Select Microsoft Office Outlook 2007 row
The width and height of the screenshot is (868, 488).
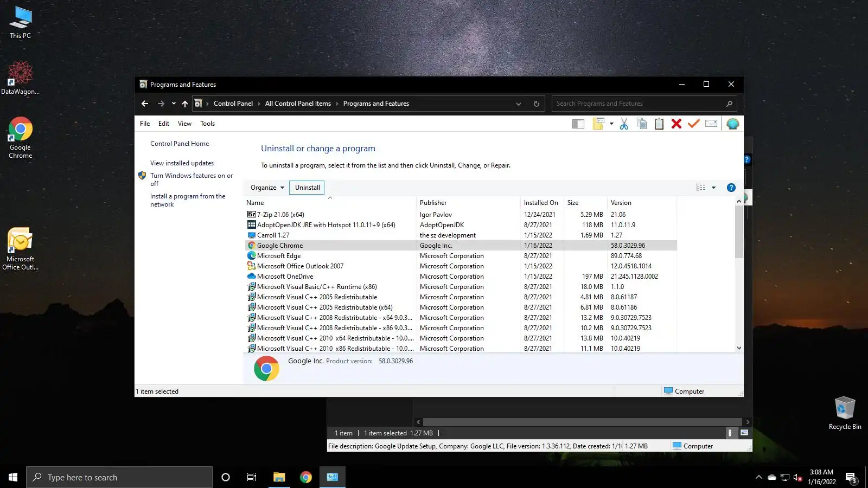click(462, 266)
